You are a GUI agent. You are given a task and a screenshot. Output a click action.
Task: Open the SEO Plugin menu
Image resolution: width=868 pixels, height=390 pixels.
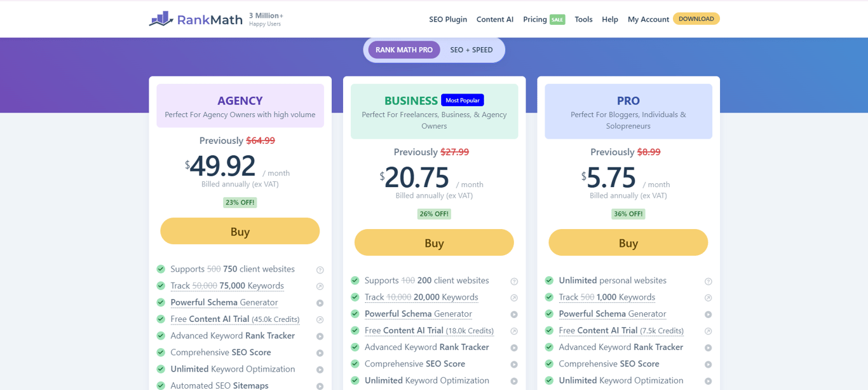click(448, 19)
